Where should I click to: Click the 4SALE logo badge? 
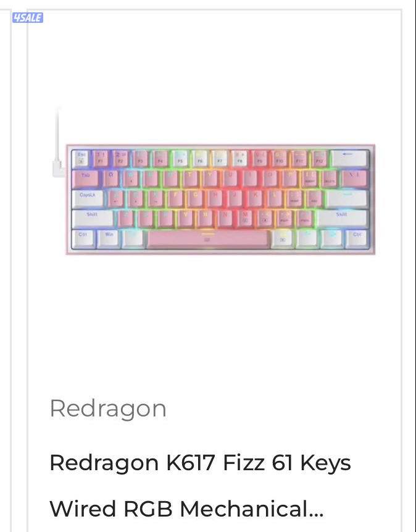27,18
